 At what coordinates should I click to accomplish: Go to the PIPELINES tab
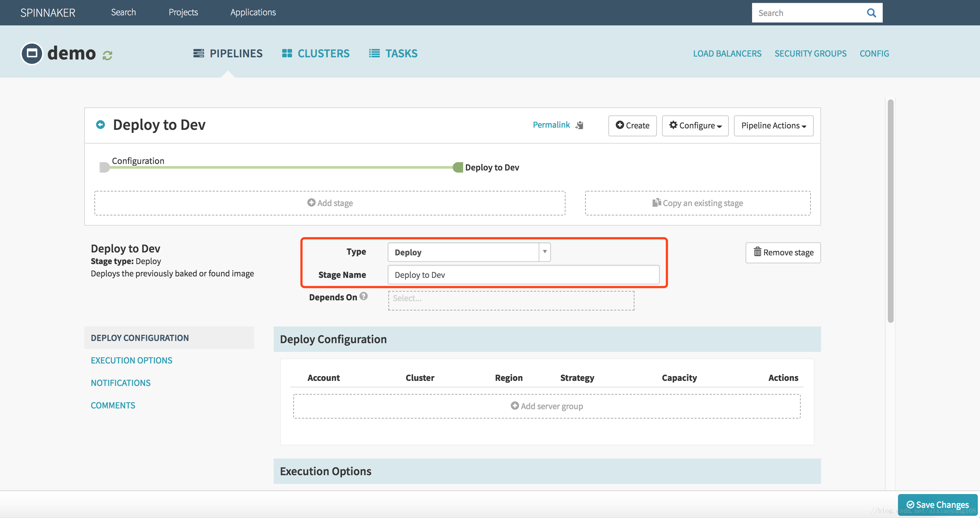pos(228,53)
